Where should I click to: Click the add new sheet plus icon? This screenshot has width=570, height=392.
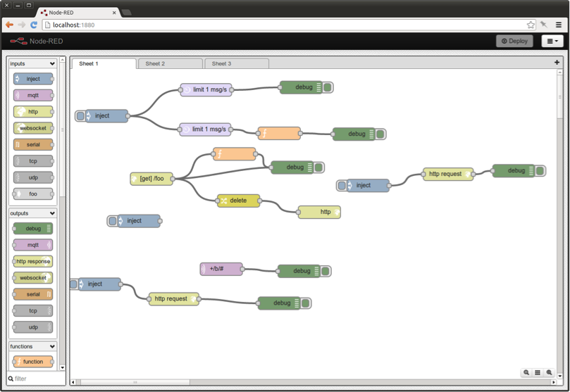pos(557,63)
